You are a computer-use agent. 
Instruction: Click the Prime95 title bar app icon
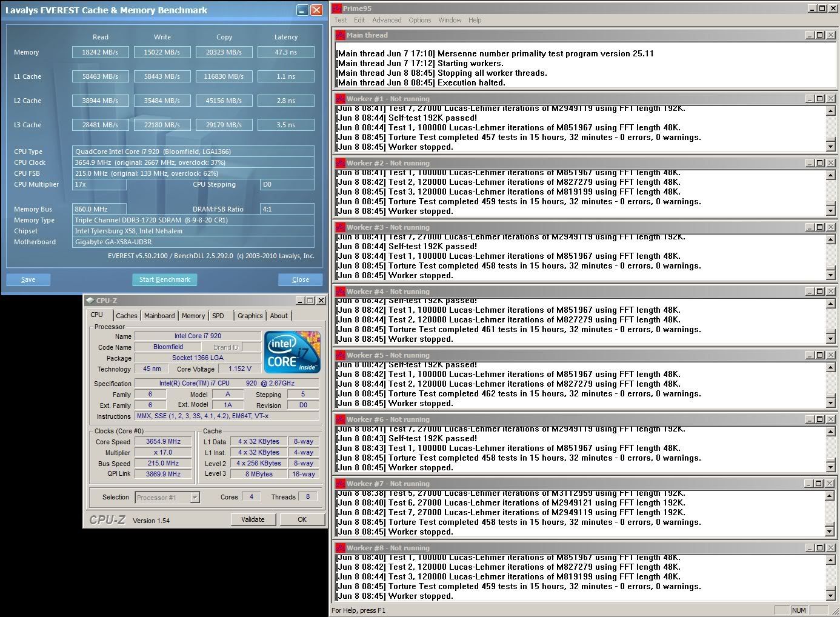[x=337, y=8]
